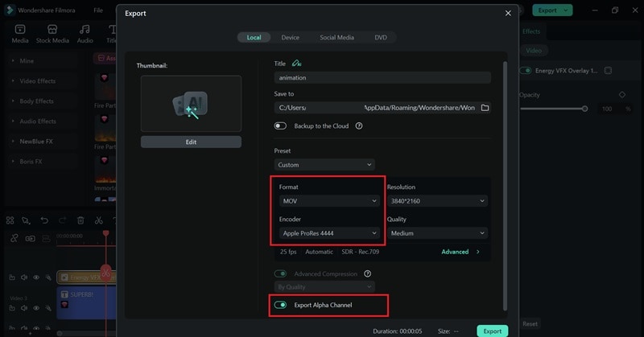Click the top-bar Export button

552,10
